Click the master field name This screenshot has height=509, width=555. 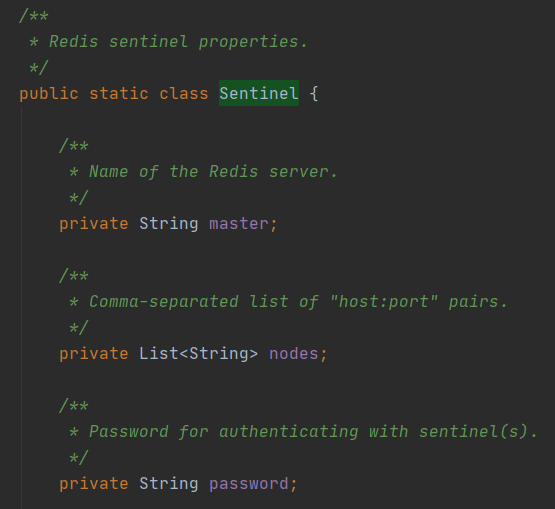coord(239,223)
